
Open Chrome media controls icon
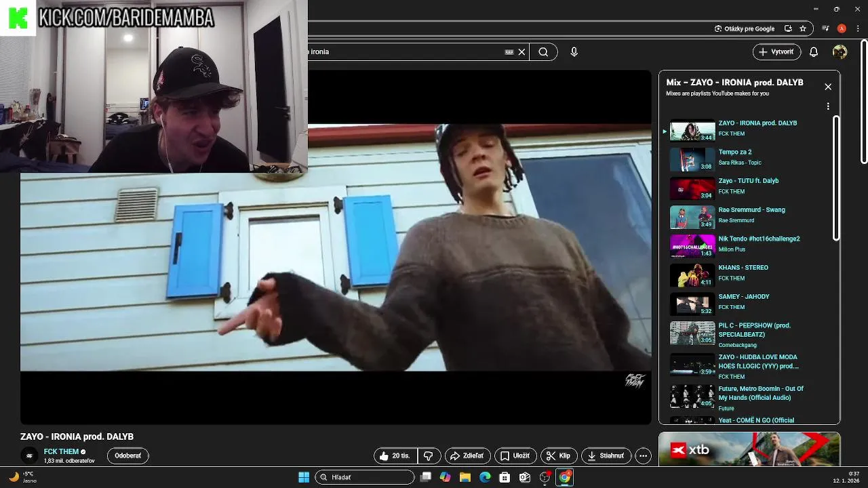pyautogui.click(x=825, y=28)
